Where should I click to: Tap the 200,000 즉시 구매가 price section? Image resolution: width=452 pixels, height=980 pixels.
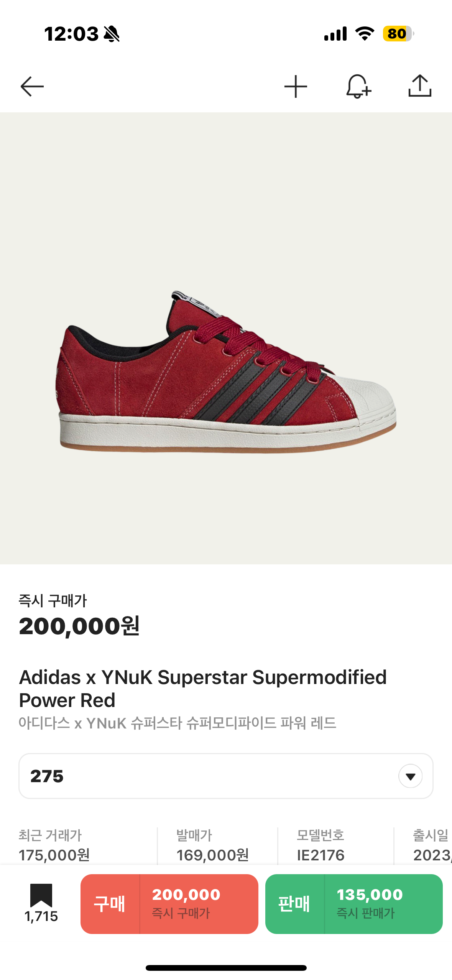coord(199,904)
